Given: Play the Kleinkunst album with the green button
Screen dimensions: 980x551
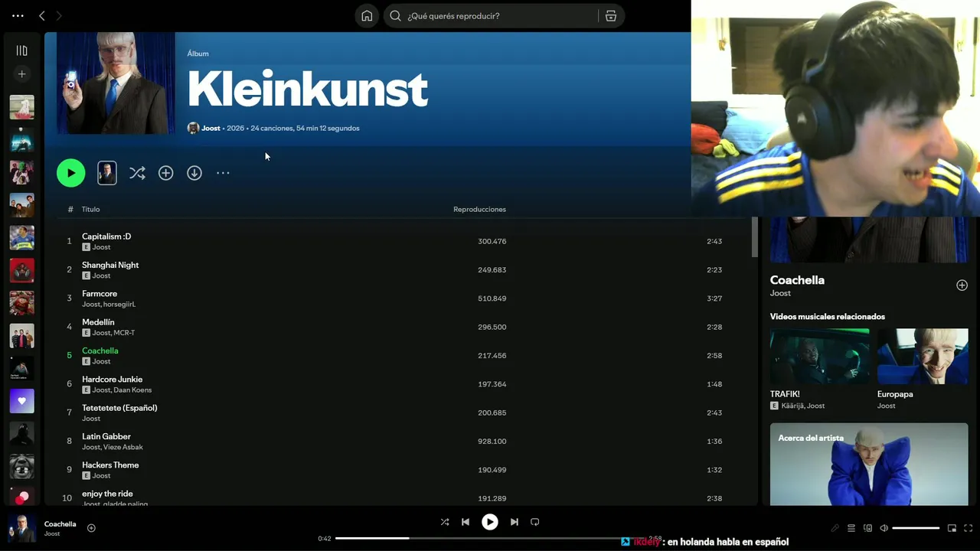Looking at the screenshot, I should pyautogui.click(x=70, y=173).
